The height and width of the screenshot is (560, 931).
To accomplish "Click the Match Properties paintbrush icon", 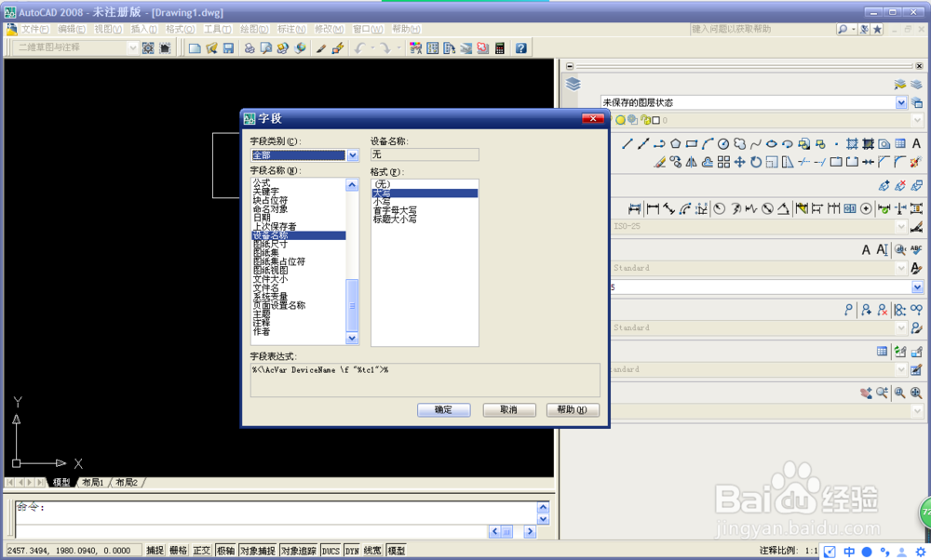I will tap(320, 48).
